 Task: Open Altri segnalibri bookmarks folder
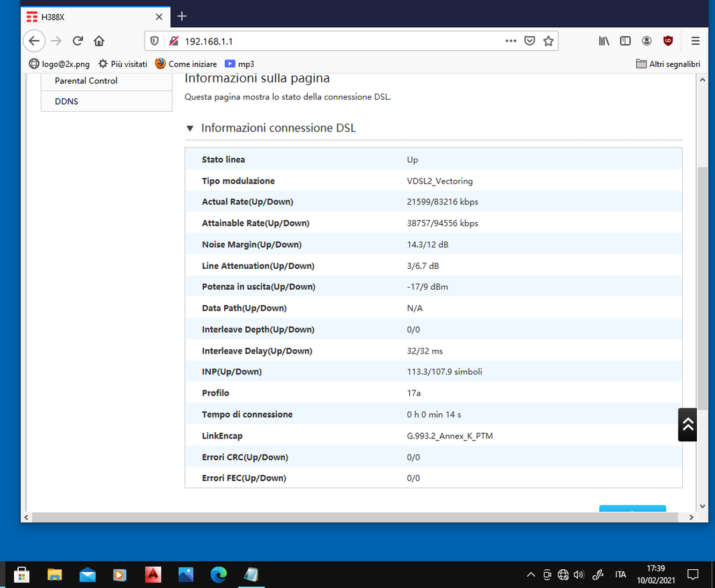(x=668, y=64)
